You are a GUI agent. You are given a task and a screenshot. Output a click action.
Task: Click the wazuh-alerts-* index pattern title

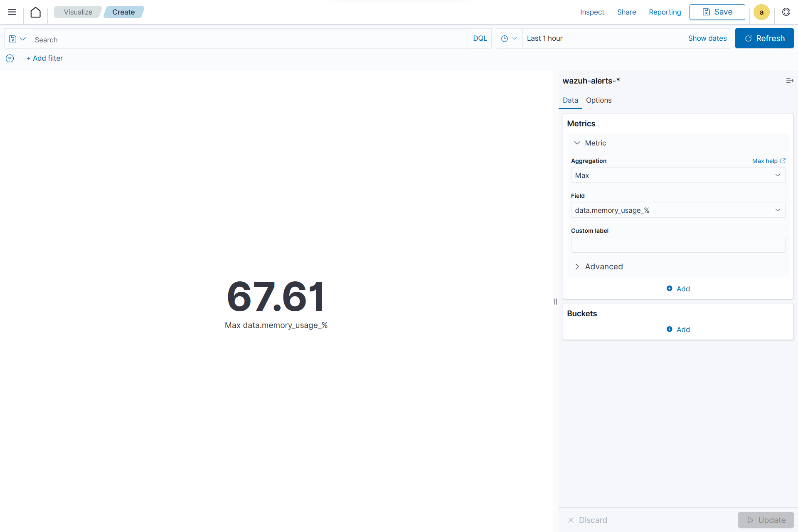(x=591, y=81)
